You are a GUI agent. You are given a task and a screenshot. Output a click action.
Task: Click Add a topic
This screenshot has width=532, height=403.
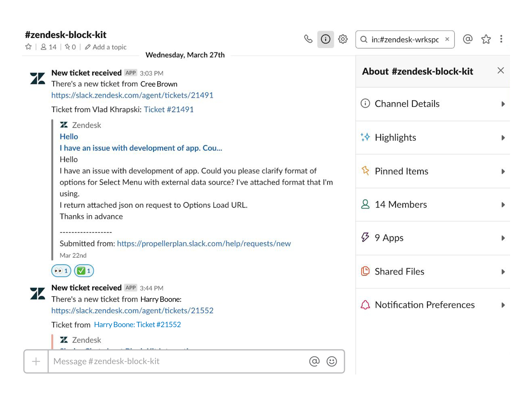(x=106, y=47)
